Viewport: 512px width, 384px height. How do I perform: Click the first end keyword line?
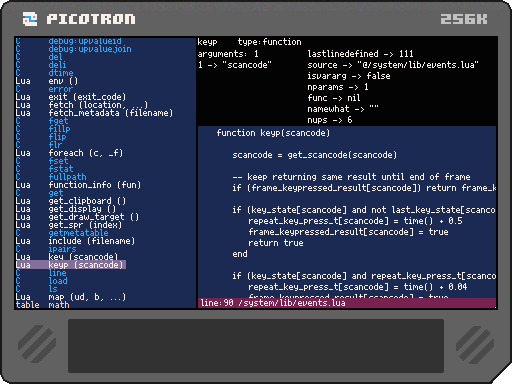pyautogui.click(x=240, y=254)
